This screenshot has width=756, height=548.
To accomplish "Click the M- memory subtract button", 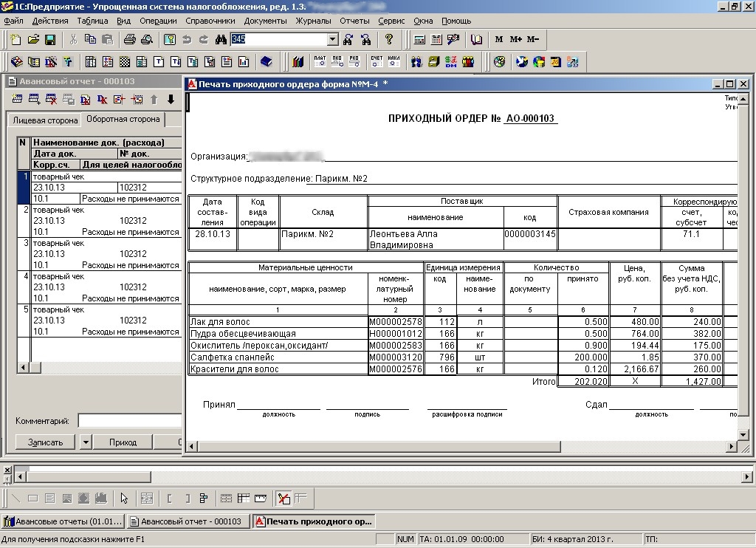I will coord(533,40).
